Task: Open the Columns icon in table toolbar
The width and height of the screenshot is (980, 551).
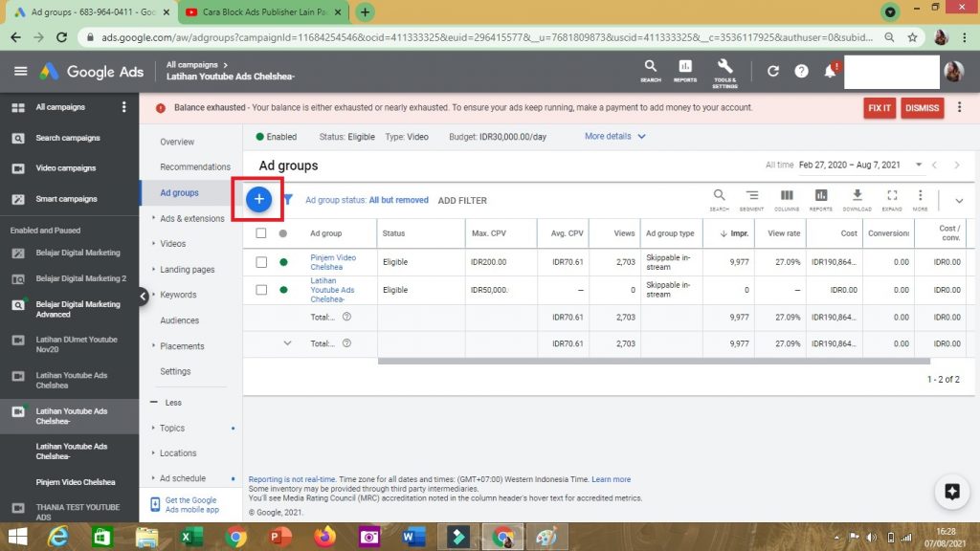Action: point(787,196)
